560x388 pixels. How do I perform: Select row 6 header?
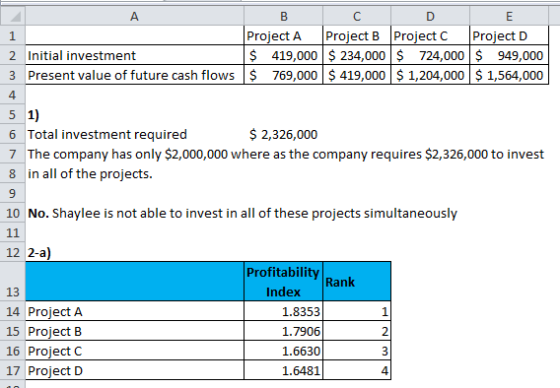tap(13, 134)
